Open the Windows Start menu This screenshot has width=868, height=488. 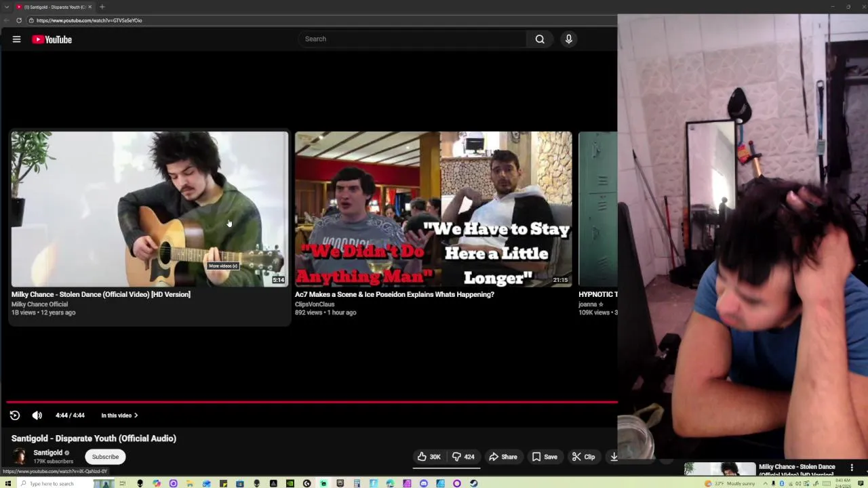tap(7, 483)
